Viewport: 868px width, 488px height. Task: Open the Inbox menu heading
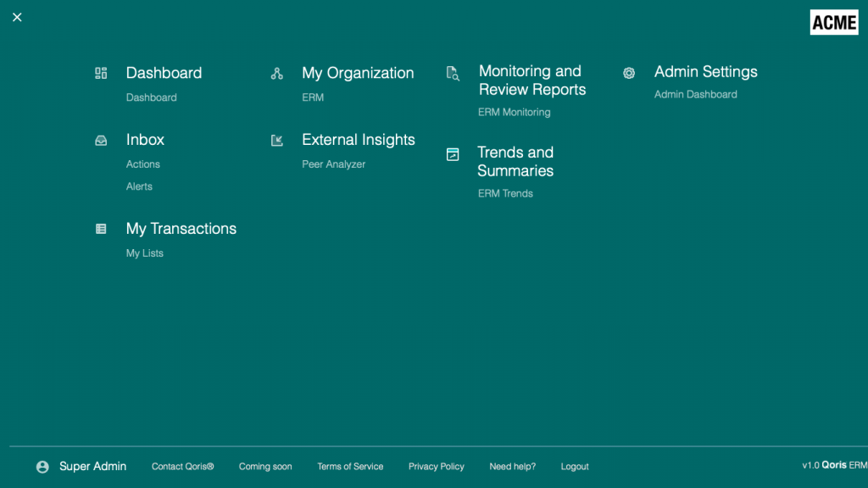tap(145, 140)
